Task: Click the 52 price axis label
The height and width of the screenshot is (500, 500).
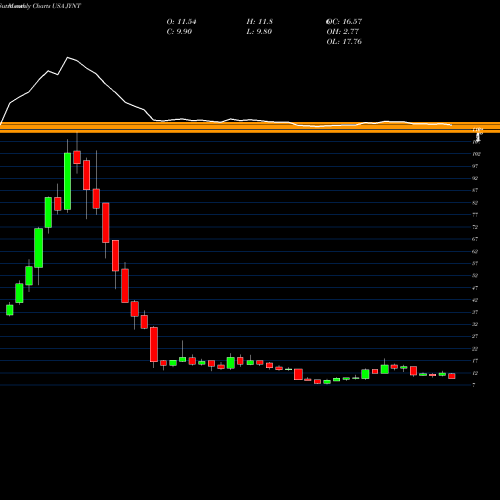Action: point(475,276)
